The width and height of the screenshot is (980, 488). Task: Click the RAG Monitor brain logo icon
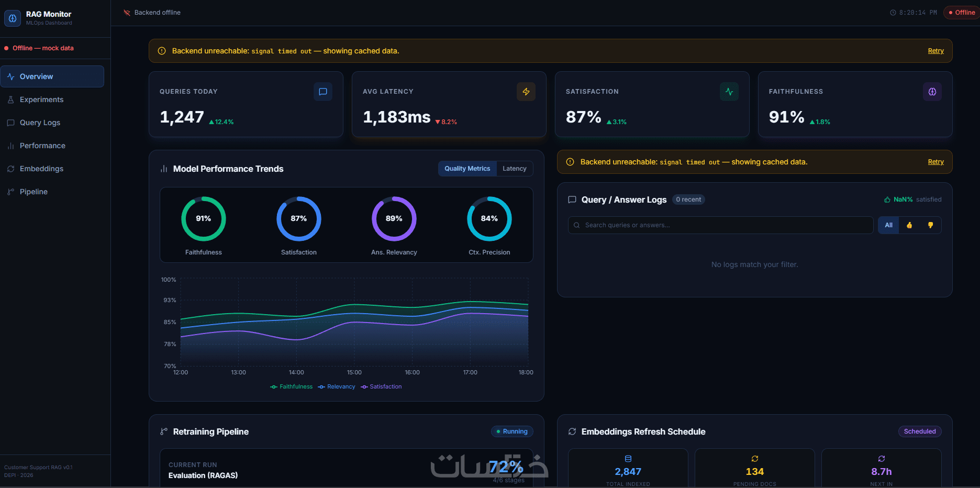pos(13,18)
